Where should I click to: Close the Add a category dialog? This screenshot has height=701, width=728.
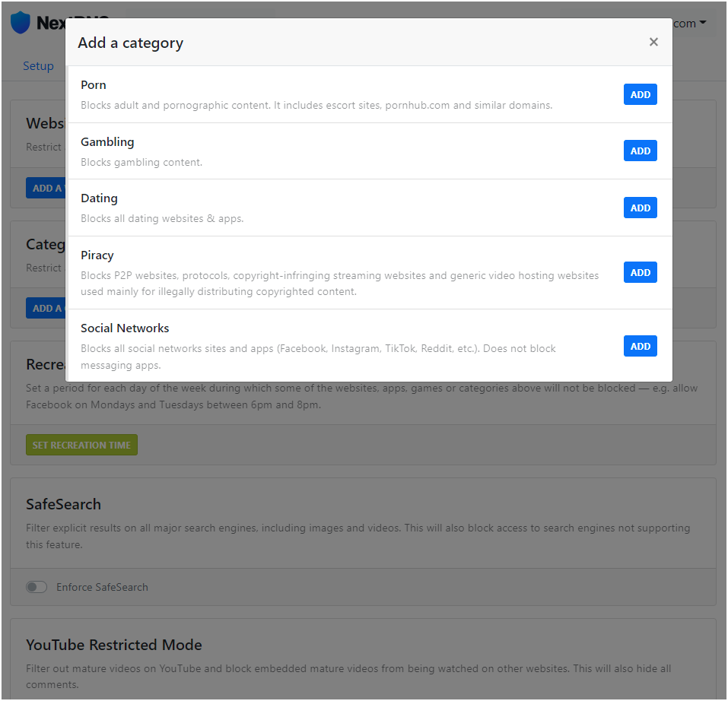653,43
